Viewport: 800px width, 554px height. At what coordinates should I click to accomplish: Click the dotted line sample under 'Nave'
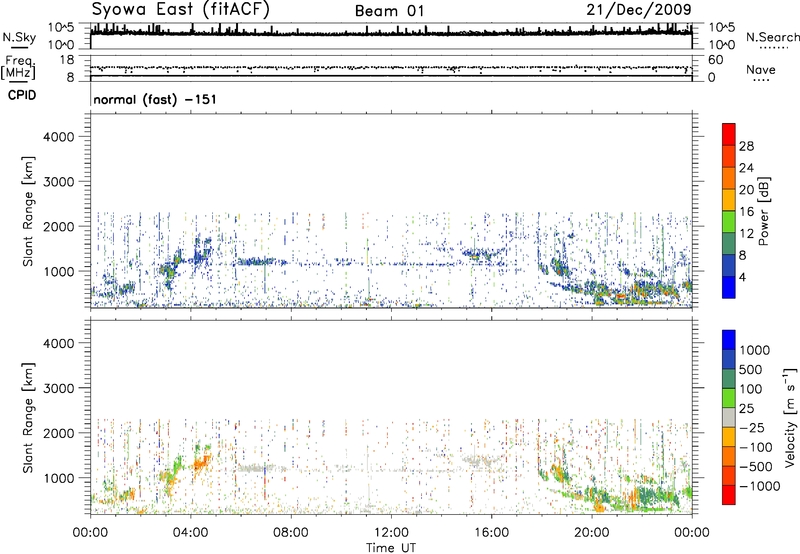tap(761, 80)
